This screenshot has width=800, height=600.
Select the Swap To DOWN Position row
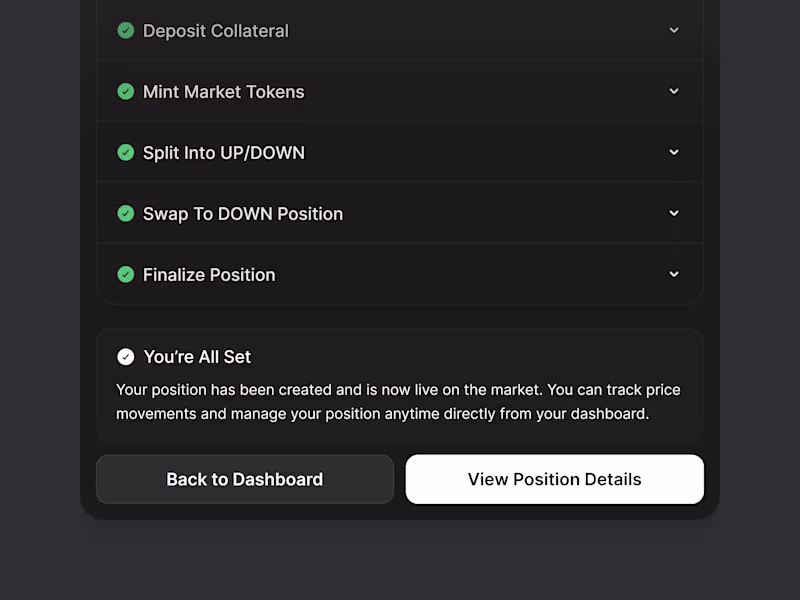[400, 213]
